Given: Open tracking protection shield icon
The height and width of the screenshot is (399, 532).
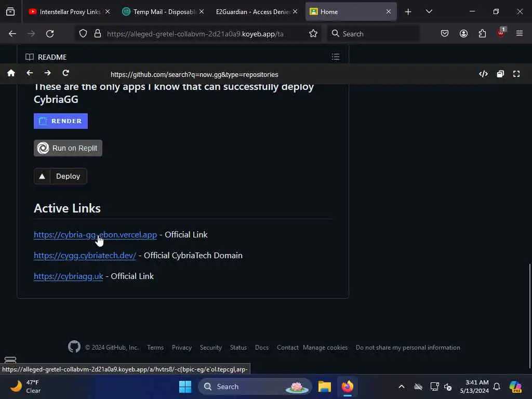Looking at the screenshot, I should click(83, 34).
